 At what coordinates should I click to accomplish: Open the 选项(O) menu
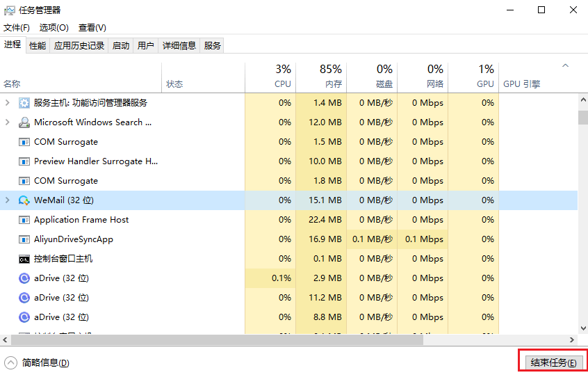[x=54, y=28]
